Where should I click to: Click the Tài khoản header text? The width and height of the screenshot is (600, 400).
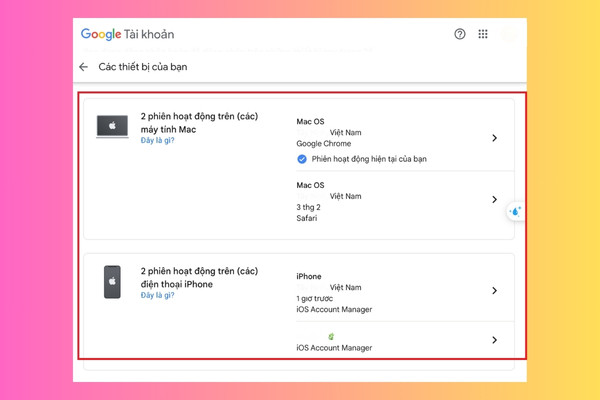pos(149,34)
